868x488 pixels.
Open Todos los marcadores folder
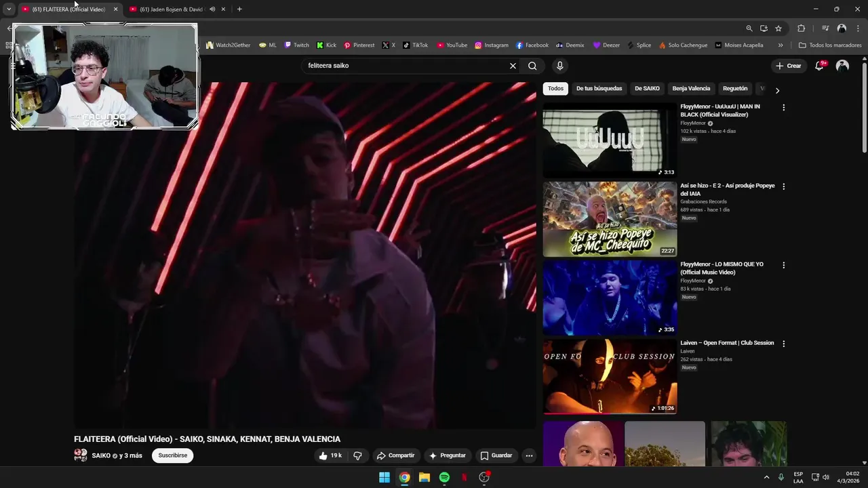pos(830,45)
